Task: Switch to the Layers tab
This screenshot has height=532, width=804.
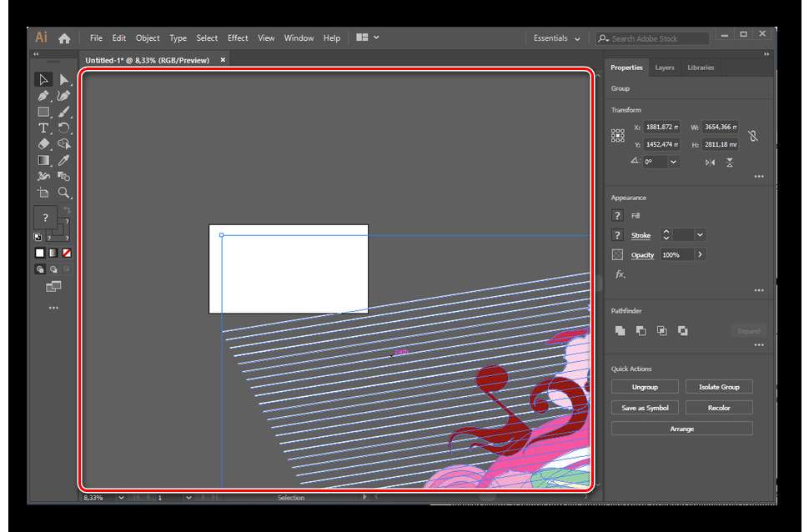Action: (665, 68)
